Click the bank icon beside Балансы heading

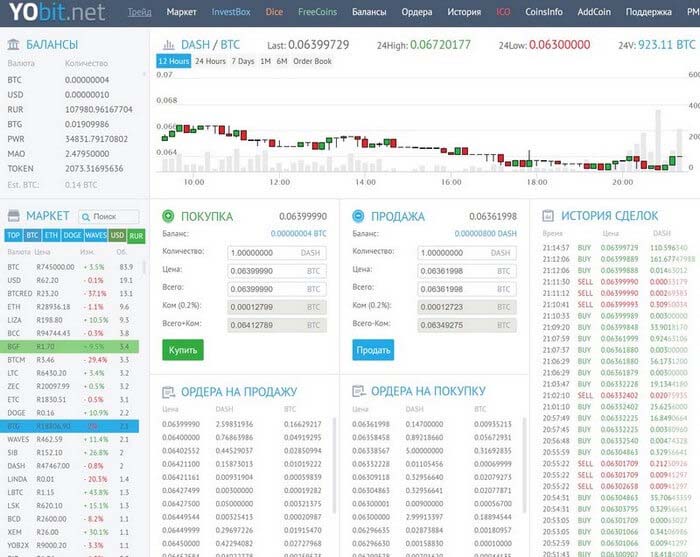[x=12, y=46]
